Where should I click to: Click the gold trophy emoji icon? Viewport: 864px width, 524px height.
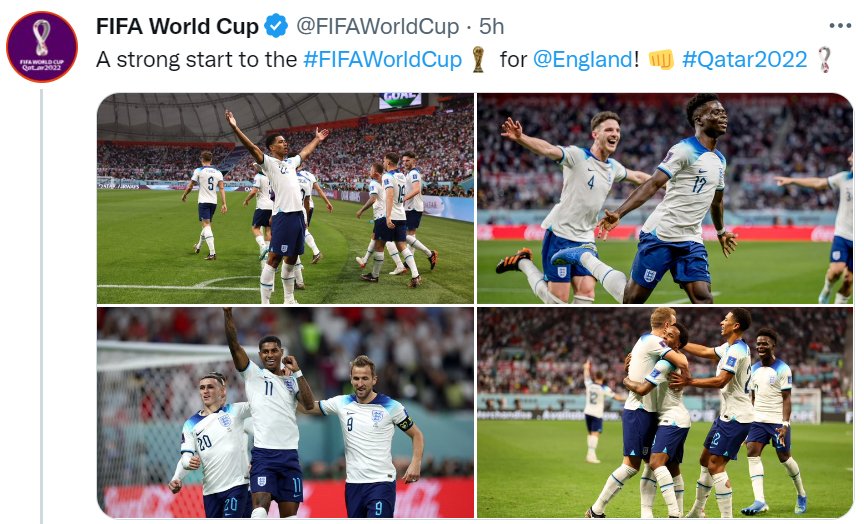pyautogui.click(x=478, y=59)
